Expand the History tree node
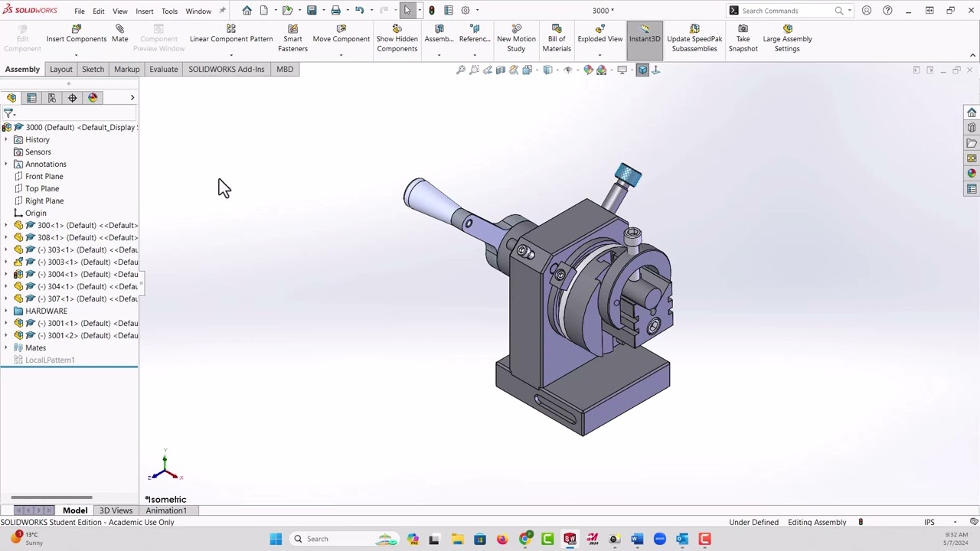Screen dimensions: 980x551 point(6,139)
